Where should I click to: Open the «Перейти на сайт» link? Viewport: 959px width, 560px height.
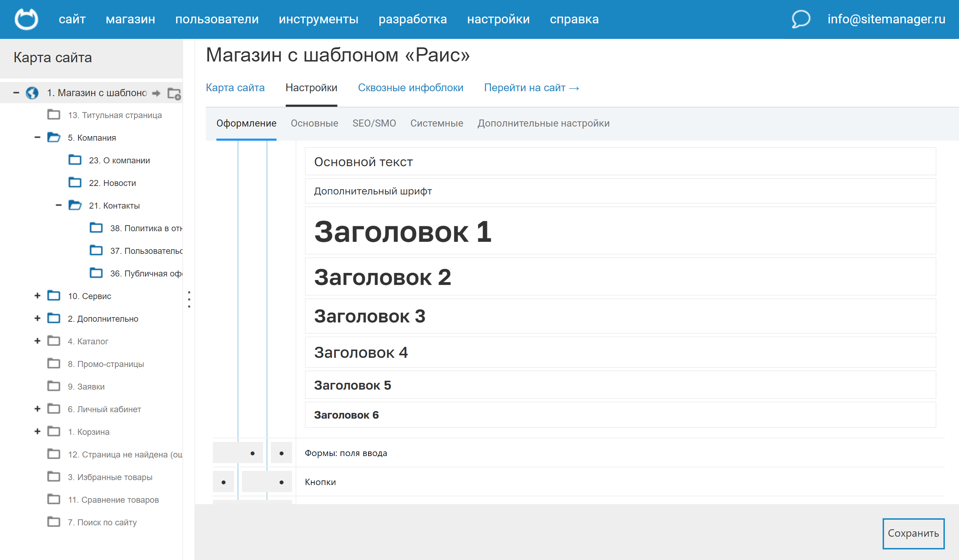tap(531, 88)
